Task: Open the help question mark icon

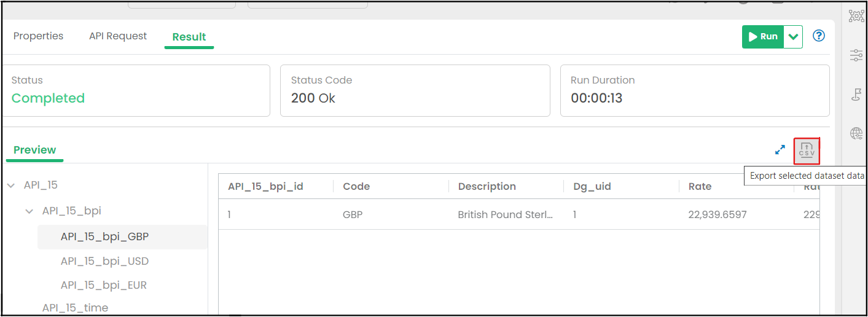Action: (818, 36)
